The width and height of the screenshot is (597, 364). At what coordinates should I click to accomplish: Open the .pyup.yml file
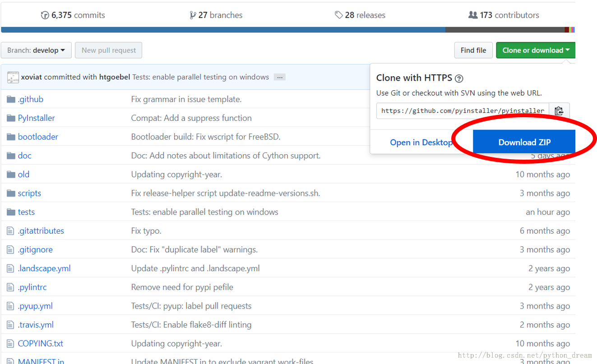35,306
